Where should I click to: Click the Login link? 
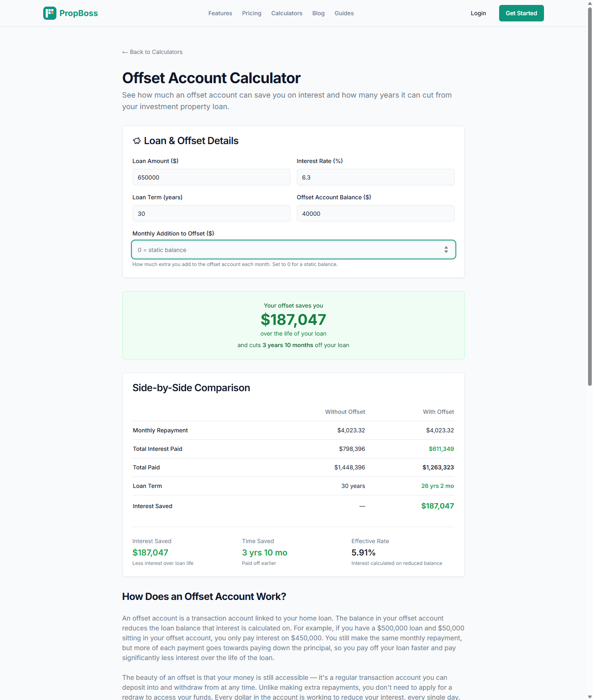click(x=478, y=13)
